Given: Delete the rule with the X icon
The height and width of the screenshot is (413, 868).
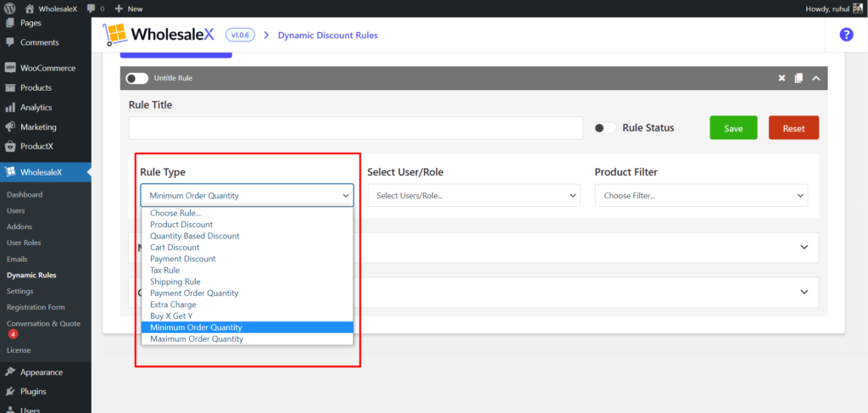Looking at the screenshot, I should 782,78.
